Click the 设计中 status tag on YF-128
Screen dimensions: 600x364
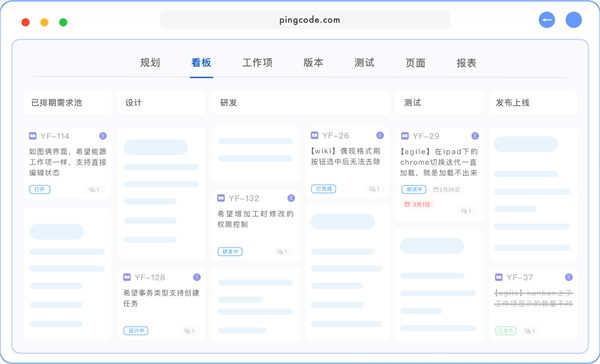coord(136,331)
